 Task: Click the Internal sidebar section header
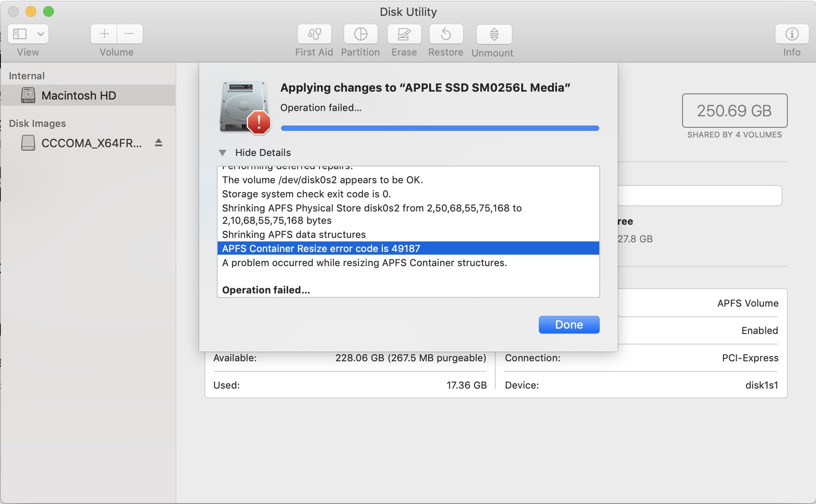click(x=27, y=76)
